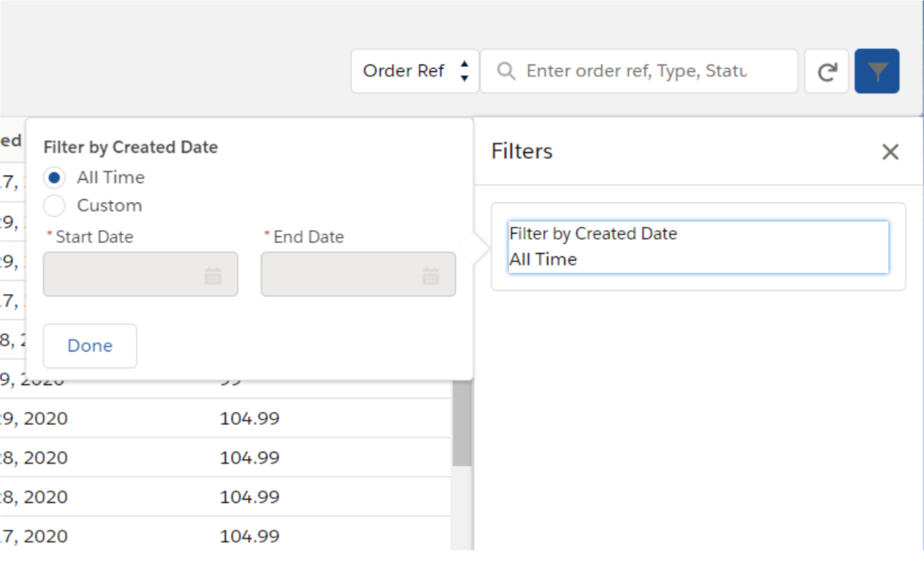This screenshot has width=924, height=567.
Task: Expand the Filter by Created Date box
Action: click(x=698, y=247)
